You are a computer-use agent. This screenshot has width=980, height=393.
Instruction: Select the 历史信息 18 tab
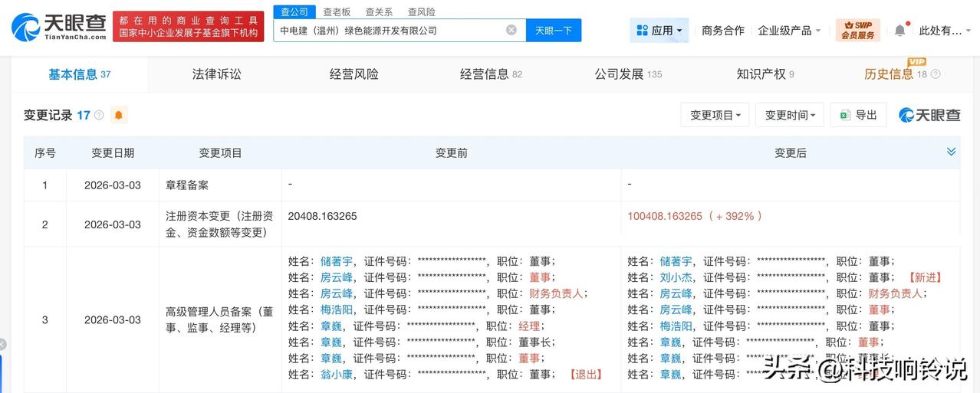[x=897, y=74]
